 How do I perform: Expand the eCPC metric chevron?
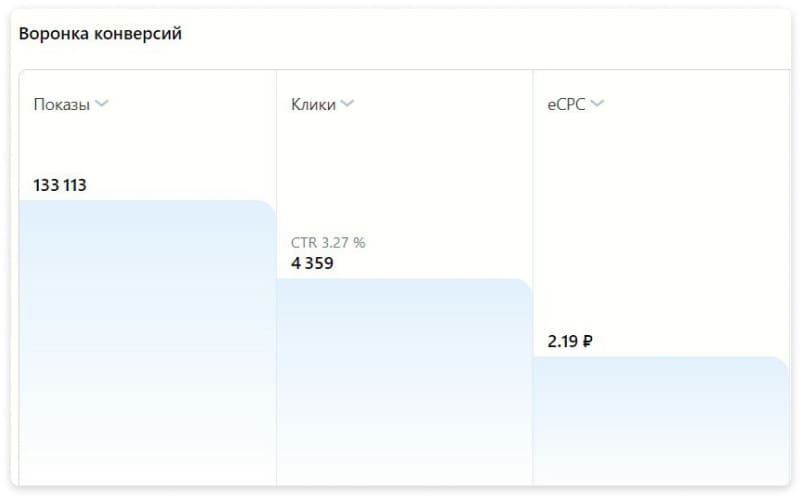click(597, 104)
